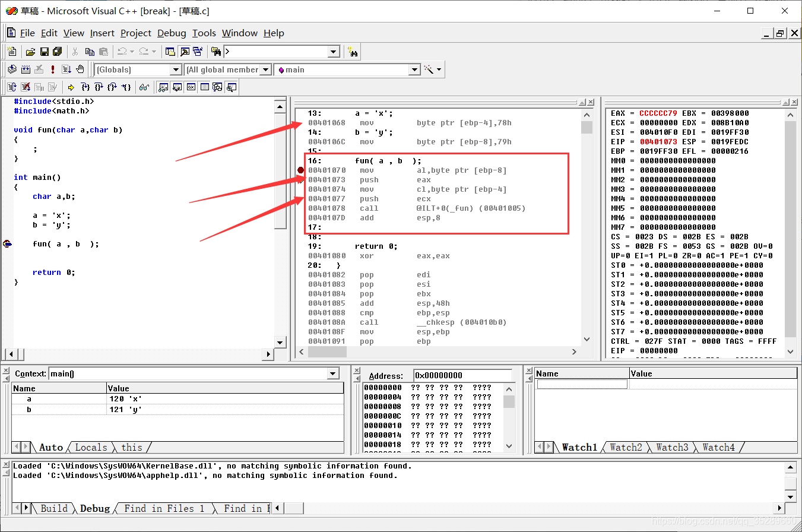Click the disassembly vertical scrollbar thumb
The height and width of the screenshot is (532, 802).
click(587, 127)
